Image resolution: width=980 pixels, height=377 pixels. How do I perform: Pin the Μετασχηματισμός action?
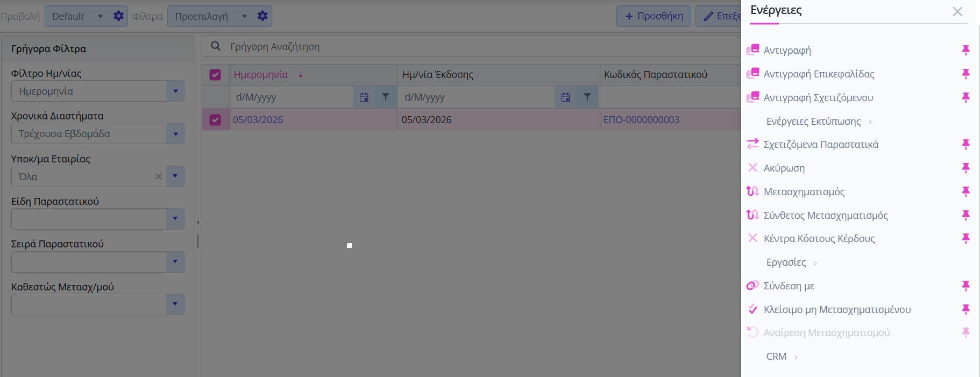click(965, 191)
